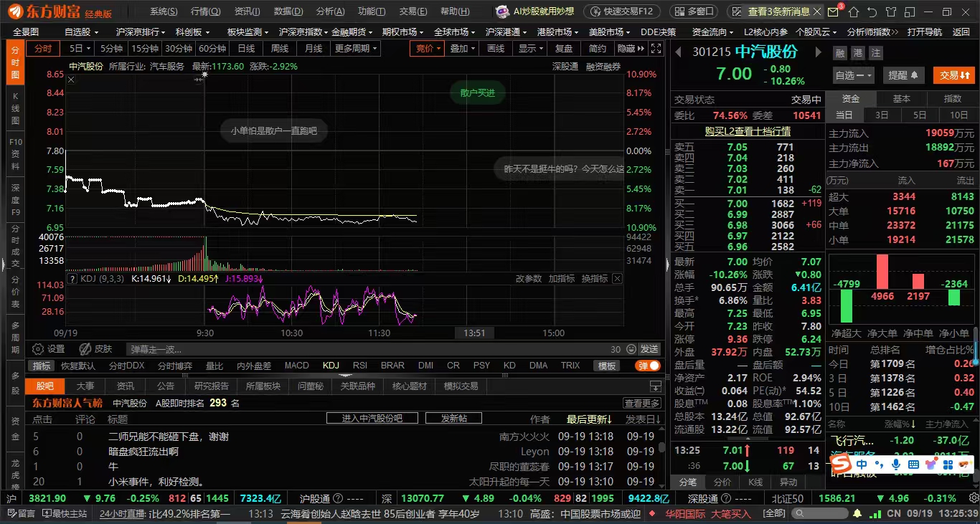Click 查看更多 in popularity ranking
Image resolution: width=980 pixels, height=524 pixels.
point(641,403)
